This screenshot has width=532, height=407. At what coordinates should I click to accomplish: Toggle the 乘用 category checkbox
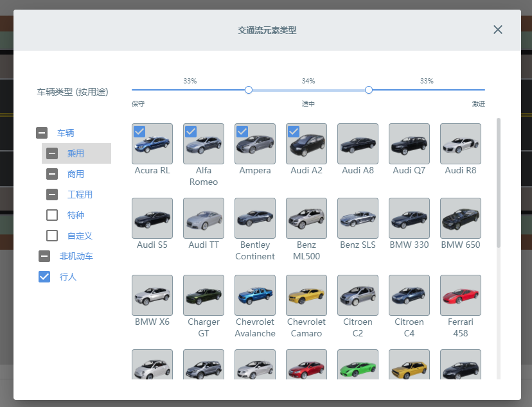click(52, 153)
